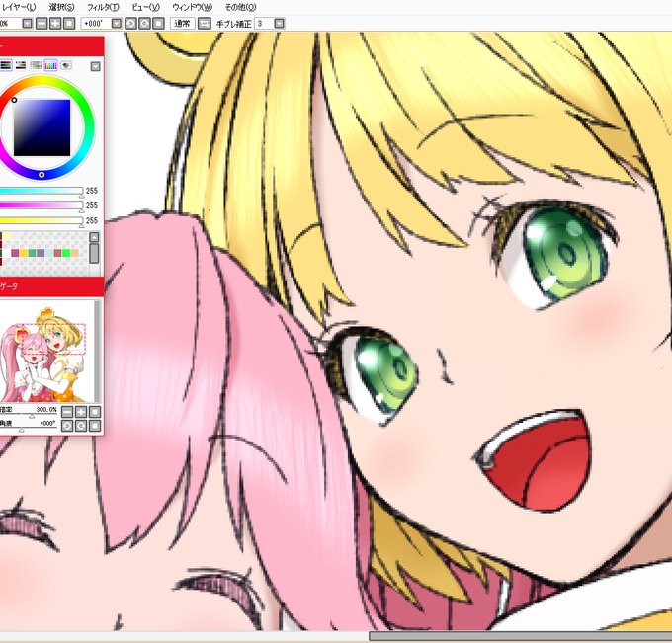Select the lavender purple swatch
The width and height of the screenshot is (672, 643).
coord(41,253)
